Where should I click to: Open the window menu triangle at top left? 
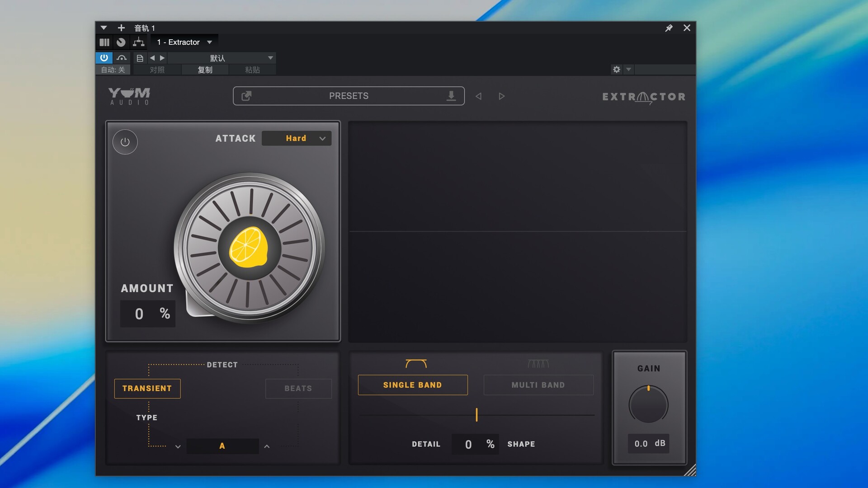pos(104,28)
